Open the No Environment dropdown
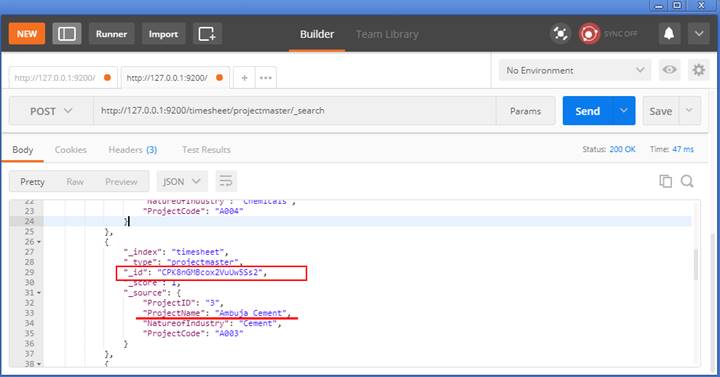 tap(575, 70)
